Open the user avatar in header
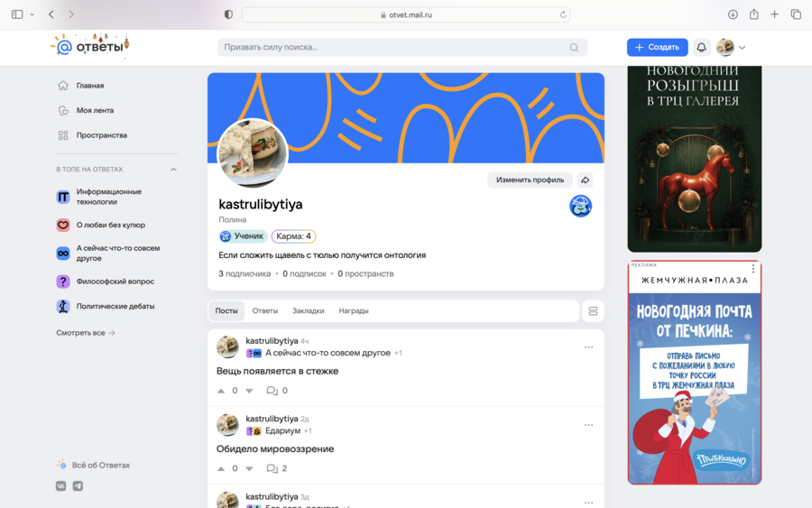This screenshot has width=812, height=508. [x=725, y=47]
